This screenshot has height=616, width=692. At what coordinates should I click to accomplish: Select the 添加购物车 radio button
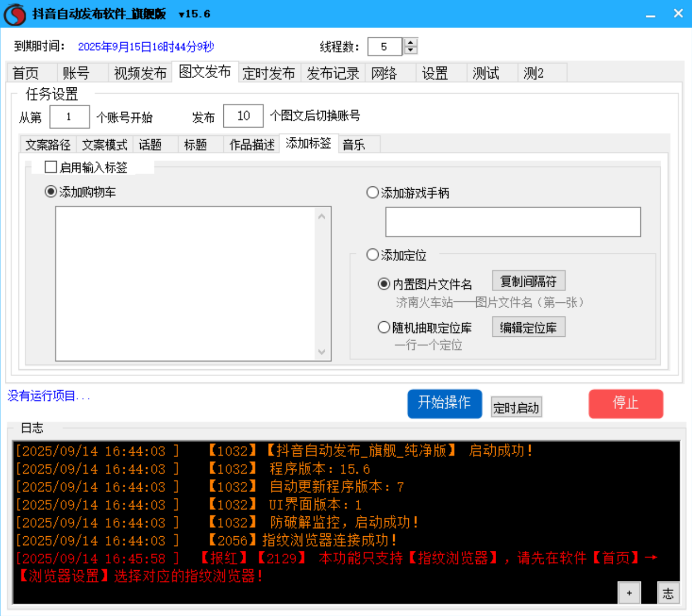pyautogui.click(x=50, y=192)
